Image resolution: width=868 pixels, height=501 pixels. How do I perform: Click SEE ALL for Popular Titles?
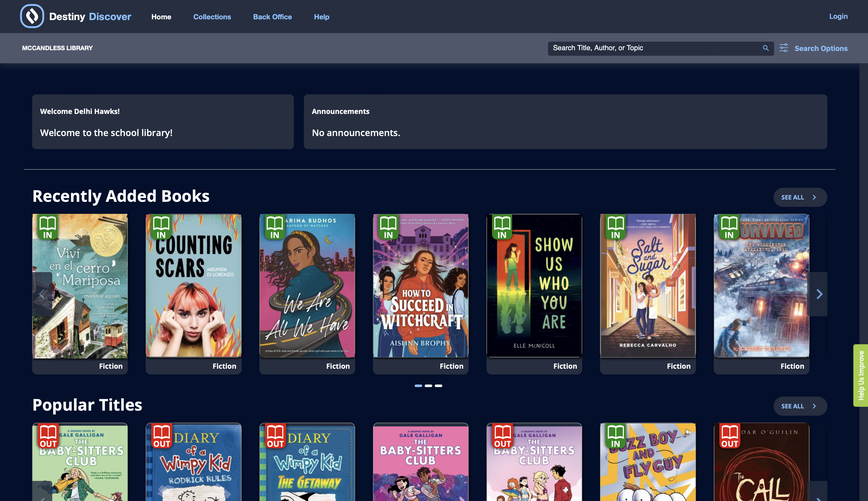(x=800, y=406)
